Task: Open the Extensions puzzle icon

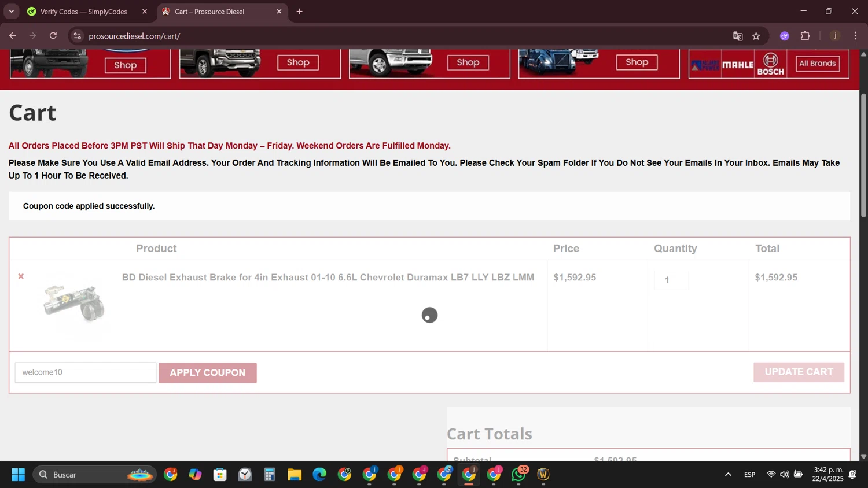Action: (806, 36)
